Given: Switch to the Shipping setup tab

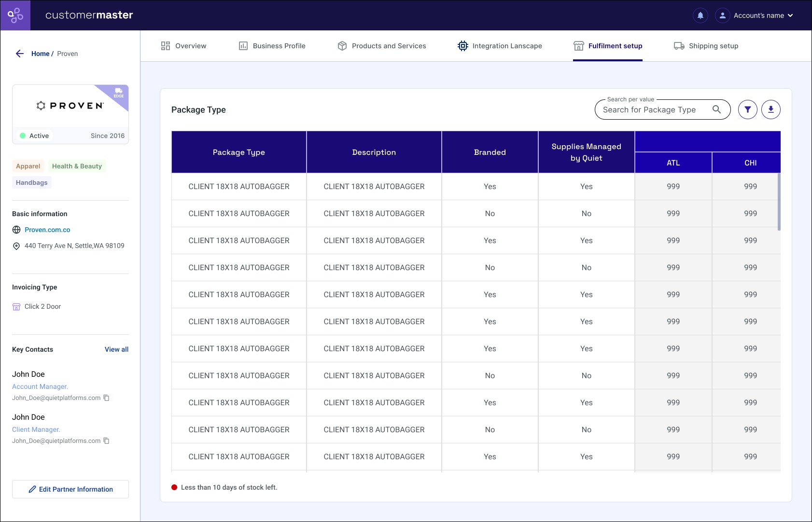Looking at the screenshot, I should [x=706, y=46].
